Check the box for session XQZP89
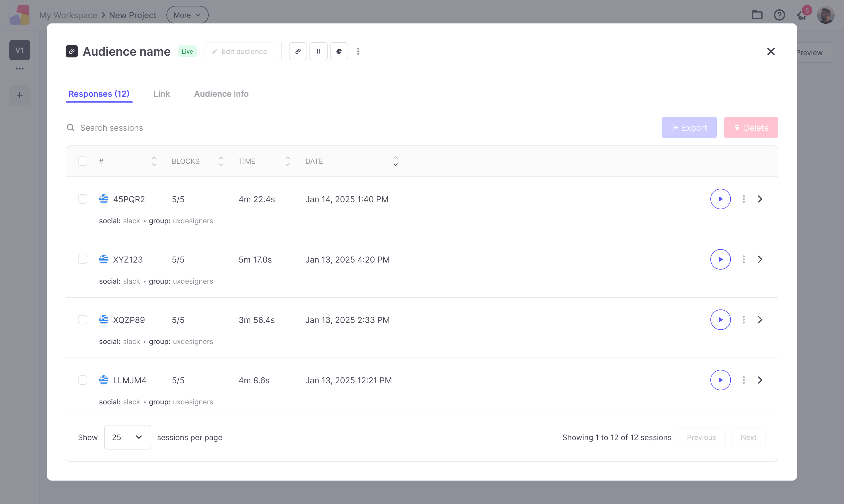The image size is (844, 504). coord(83,320)
